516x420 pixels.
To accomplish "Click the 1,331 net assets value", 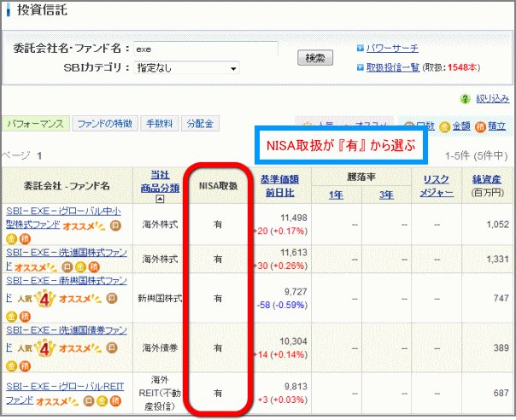I will tap(497, 260).
